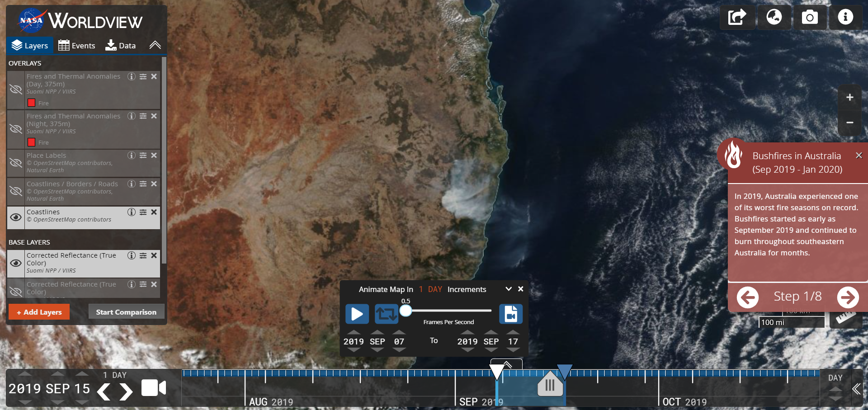868x410 pixels.
Task: Open info for Place Labels layer
Action: (x=132, y=156)
